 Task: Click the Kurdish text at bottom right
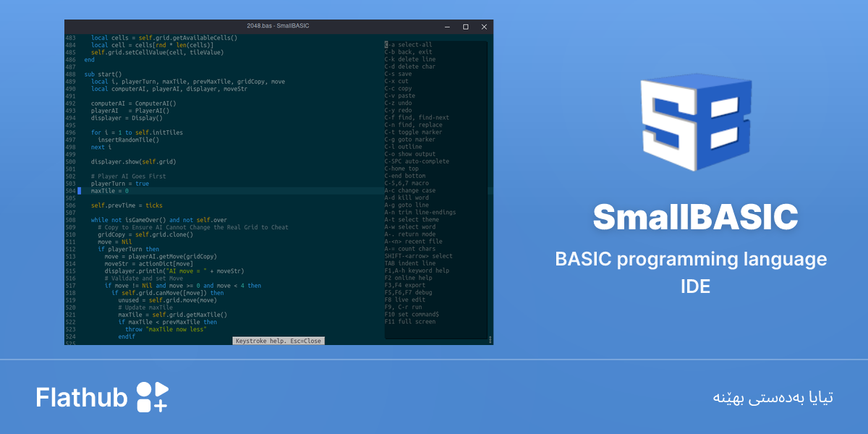click(x=773, y=397)
